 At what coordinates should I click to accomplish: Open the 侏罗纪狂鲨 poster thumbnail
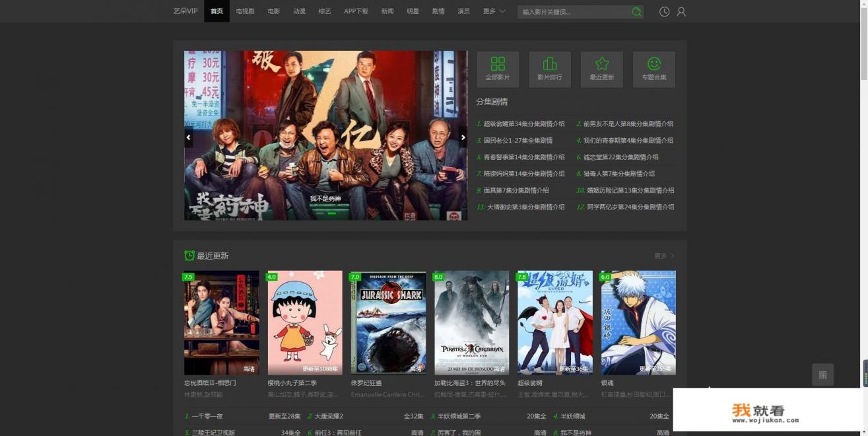388,322
